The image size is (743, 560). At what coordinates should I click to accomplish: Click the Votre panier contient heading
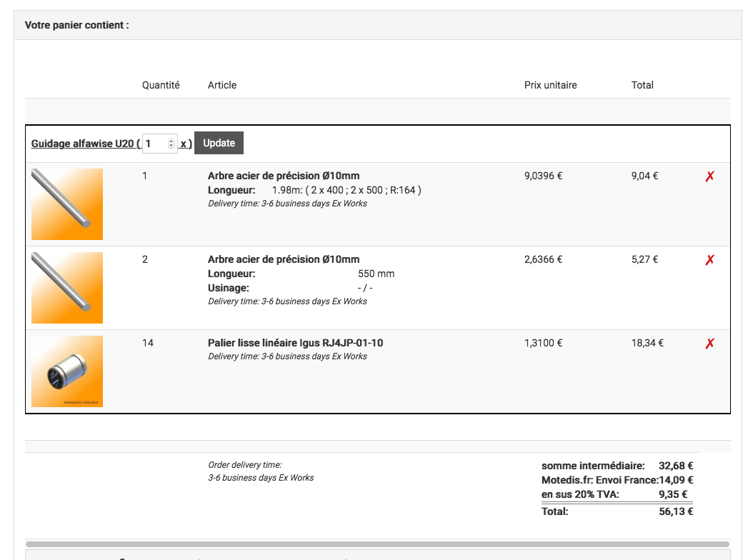[x=77, y=25]
